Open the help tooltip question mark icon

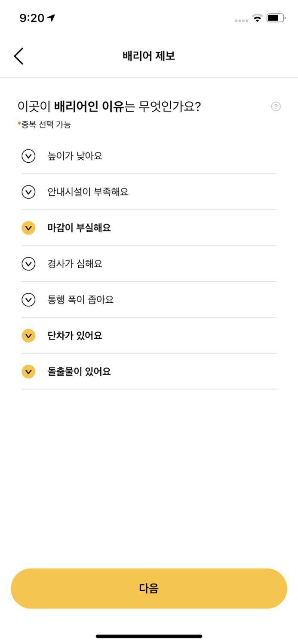pos(276,106)
